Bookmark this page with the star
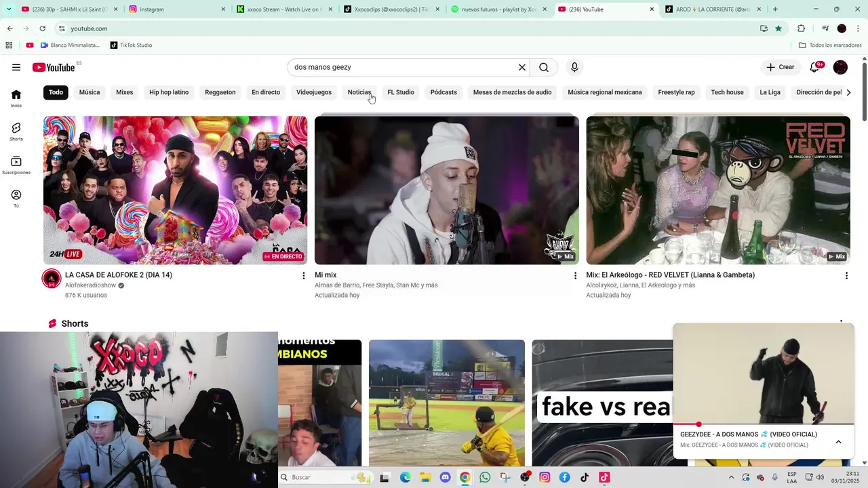868x488 pixels. [778, 28]
